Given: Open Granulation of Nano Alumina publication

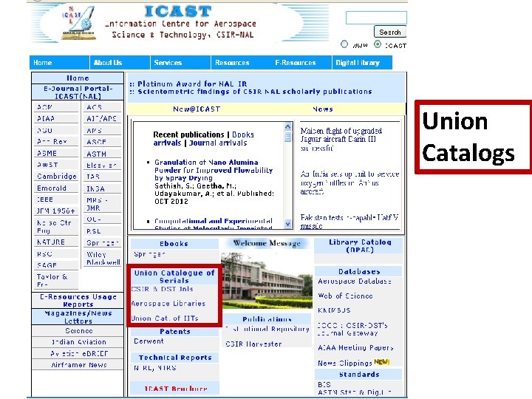Looking at the screenshot, I should point(214,170).
